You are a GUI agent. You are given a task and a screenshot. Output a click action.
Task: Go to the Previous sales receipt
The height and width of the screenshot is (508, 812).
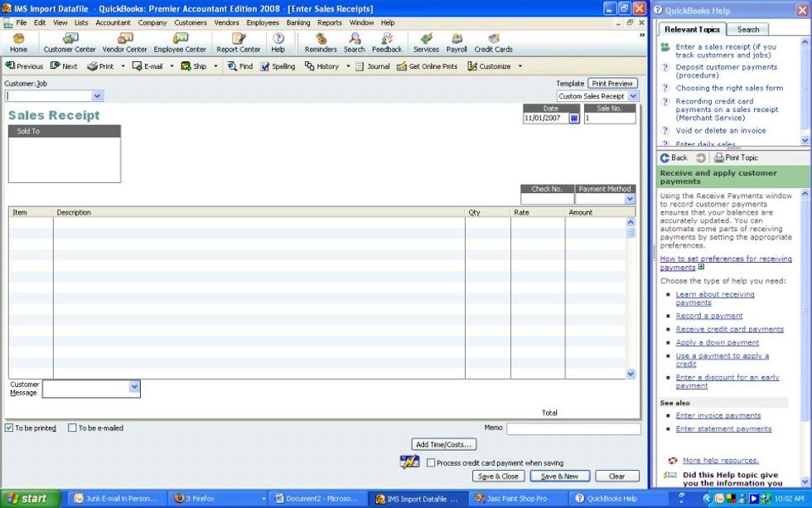(x=24, y=66)
